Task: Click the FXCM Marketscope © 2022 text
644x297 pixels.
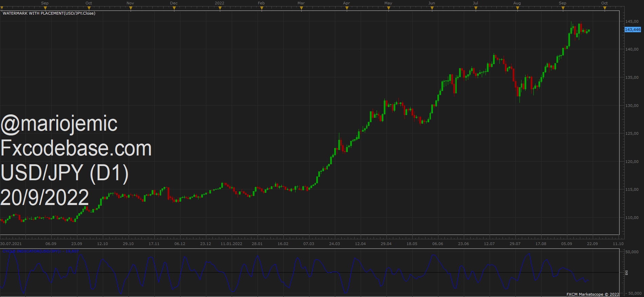Action: pos(593,294)
